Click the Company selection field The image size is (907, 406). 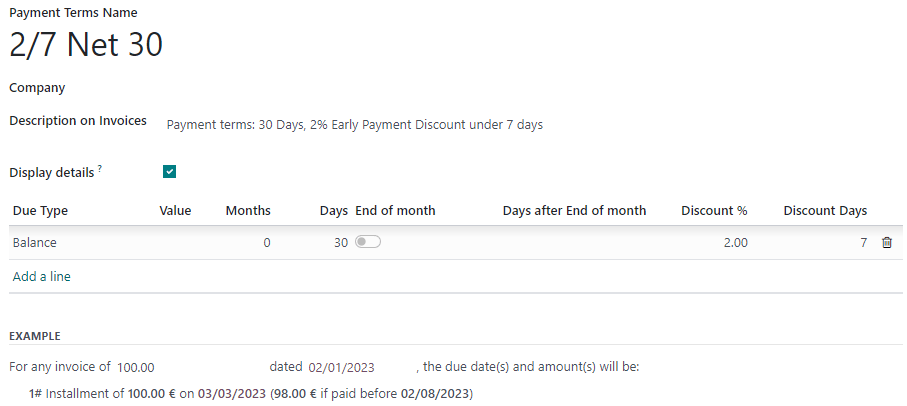300,88
